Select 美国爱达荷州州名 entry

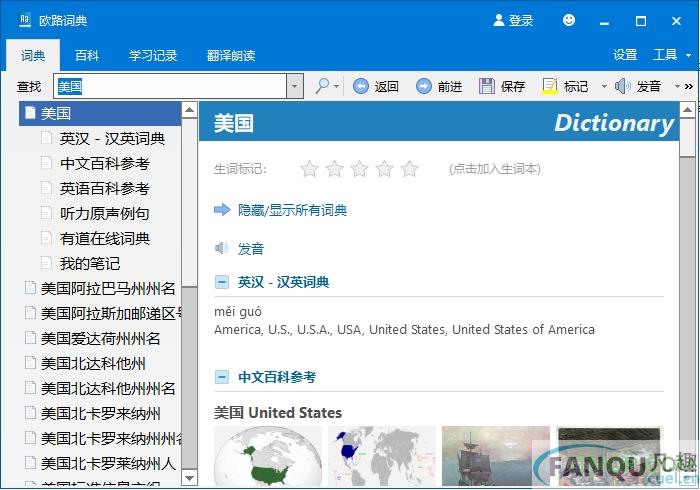tap(100, 338)
